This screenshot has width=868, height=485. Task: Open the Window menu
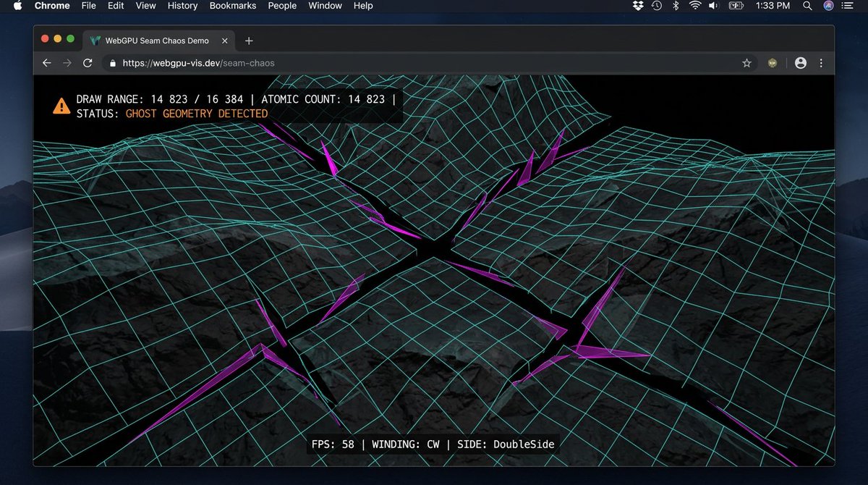click(325, 6)
